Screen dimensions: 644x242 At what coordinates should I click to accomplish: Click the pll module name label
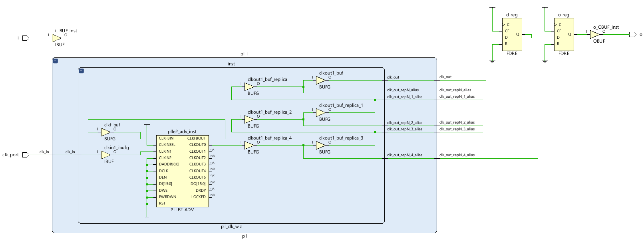244,236
